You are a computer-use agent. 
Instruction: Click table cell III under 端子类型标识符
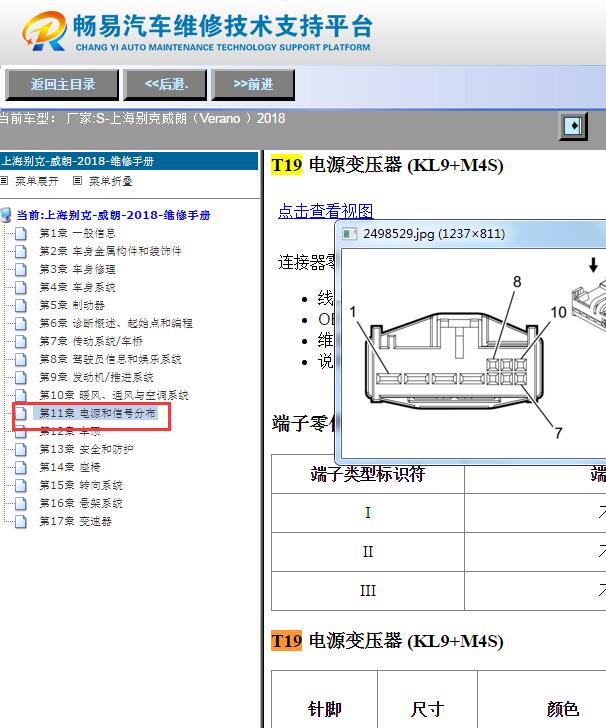pyautogui.click(x=368, y=591)
